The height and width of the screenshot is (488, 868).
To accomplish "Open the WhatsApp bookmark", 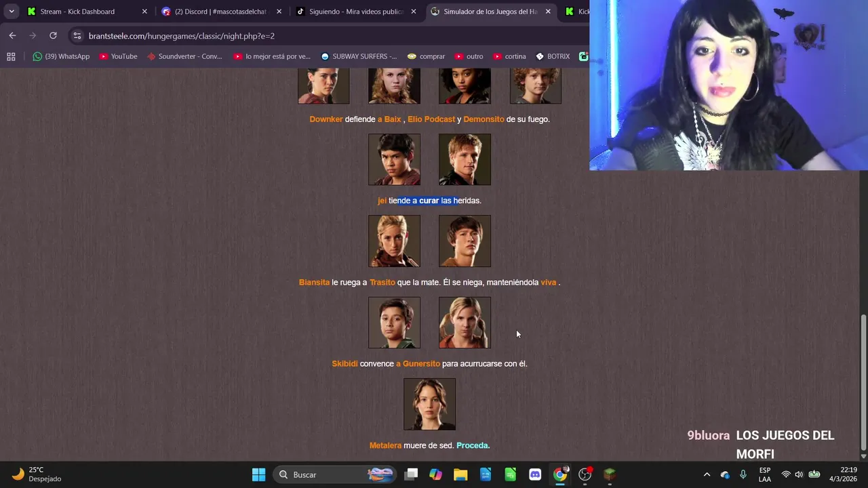I will click(x=61, y=56).
